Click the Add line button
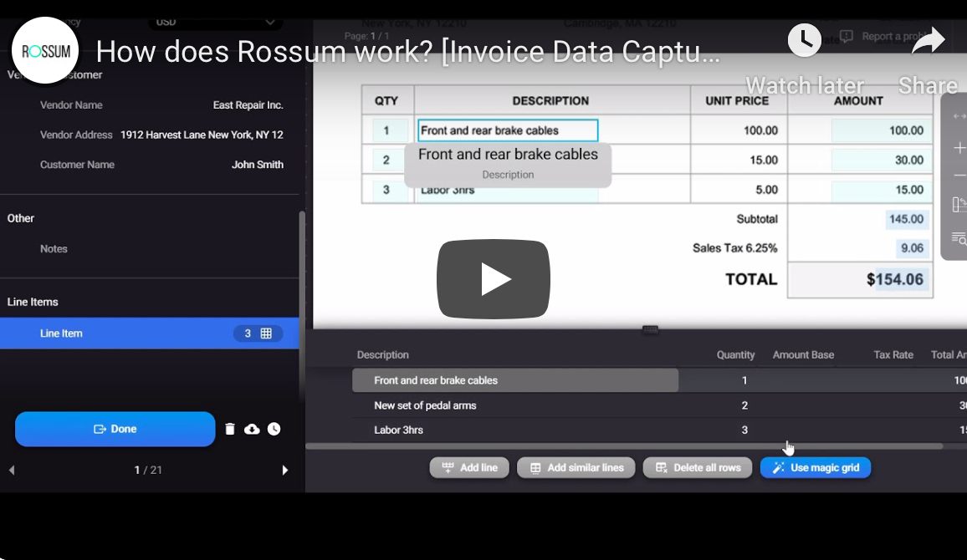967x560 pixels. coord(469,468)
